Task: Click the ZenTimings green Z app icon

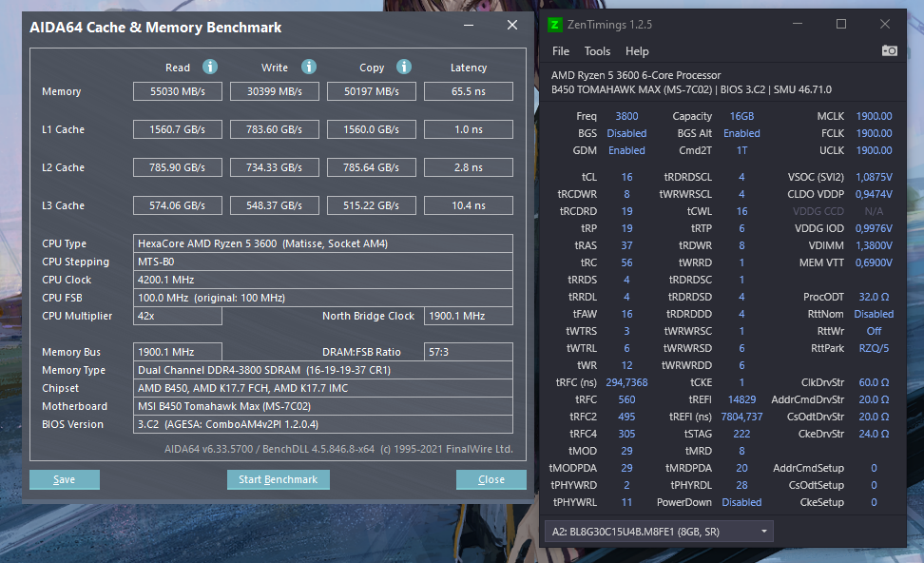Action: 554,24
